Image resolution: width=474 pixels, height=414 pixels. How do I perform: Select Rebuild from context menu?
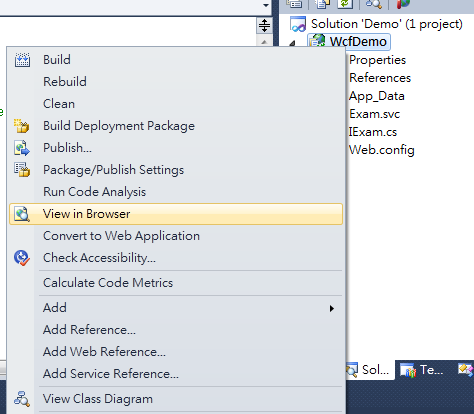pos(65,82)
